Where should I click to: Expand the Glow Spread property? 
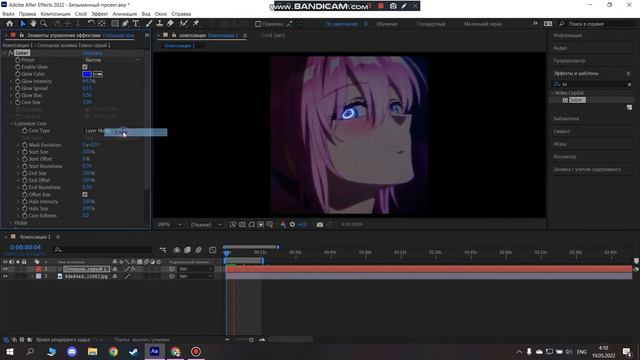11,88
